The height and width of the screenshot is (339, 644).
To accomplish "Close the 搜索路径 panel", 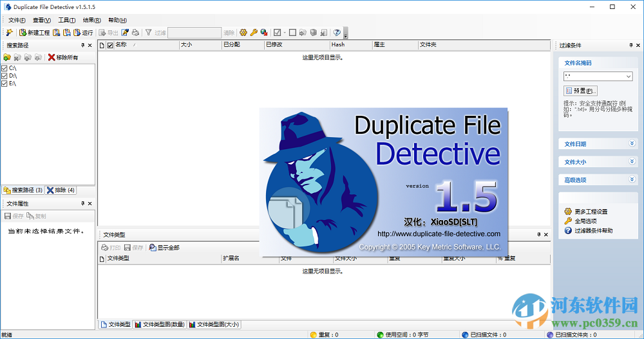I will point(90,45).
